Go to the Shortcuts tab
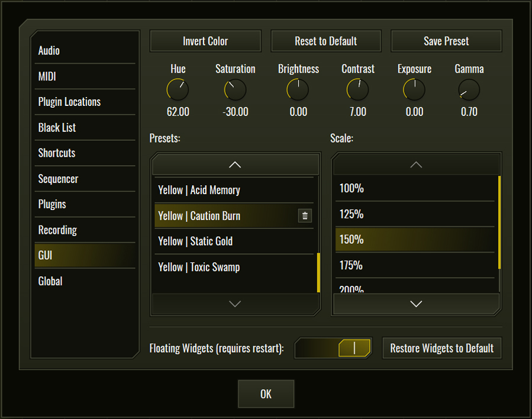This screenshot has height=419, width=532. [85, 153]
